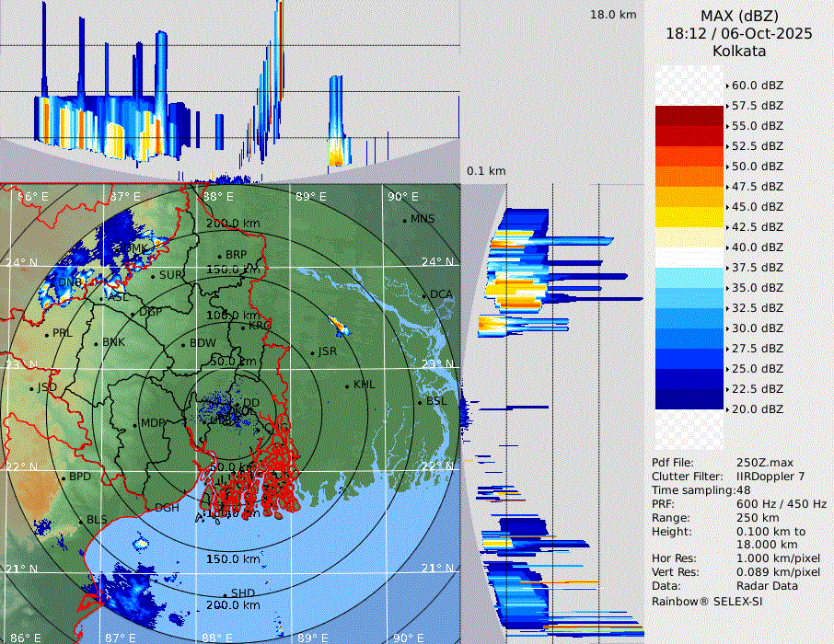Click the BPD station marker
The image size is (834, 644).
tap(64, 478)
